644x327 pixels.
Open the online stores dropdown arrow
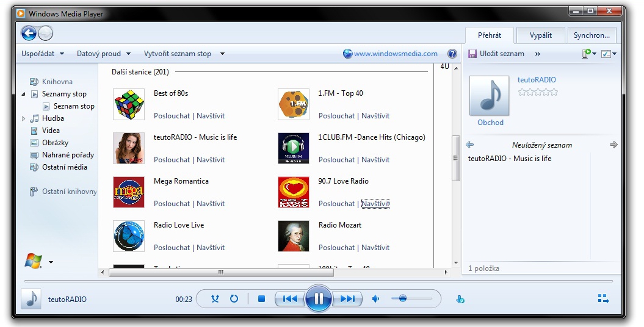pos(51,262)
